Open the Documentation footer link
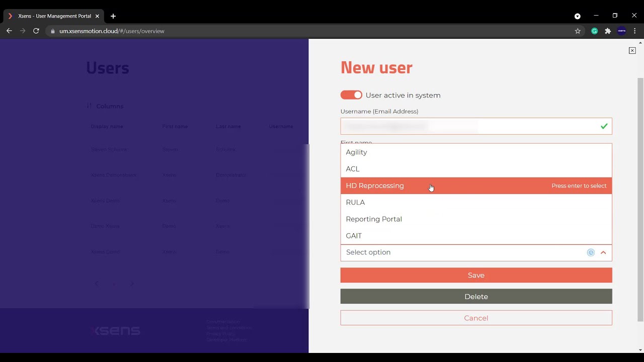The width and height of the screenshot is (644, 362). pyautogui.click(x=223, y=322)
